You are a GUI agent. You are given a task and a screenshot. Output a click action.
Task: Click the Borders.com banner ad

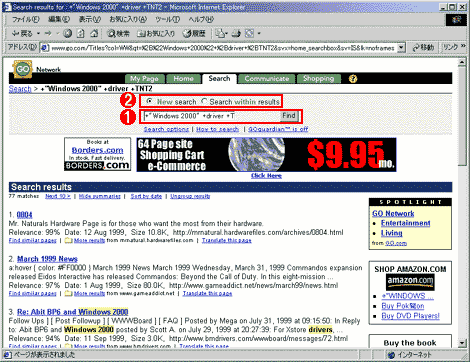tap(97, 154)
